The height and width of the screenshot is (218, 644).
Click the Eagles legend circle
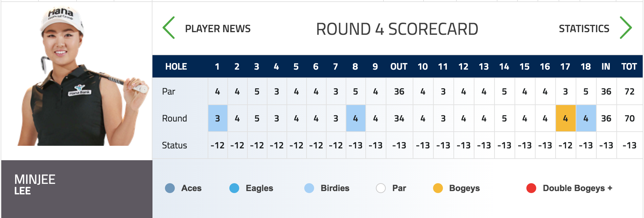tap(234, 188)
